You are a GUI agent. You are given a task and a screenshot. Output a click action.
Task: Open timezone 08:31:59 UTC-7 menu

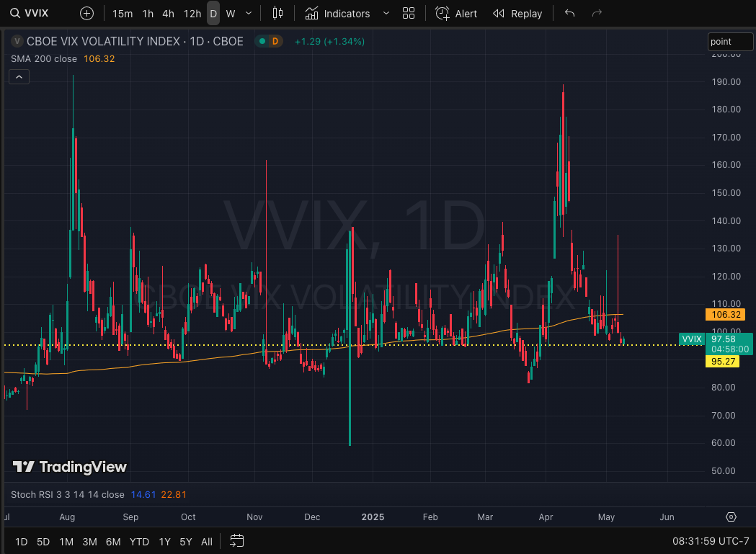pos(711,541)
